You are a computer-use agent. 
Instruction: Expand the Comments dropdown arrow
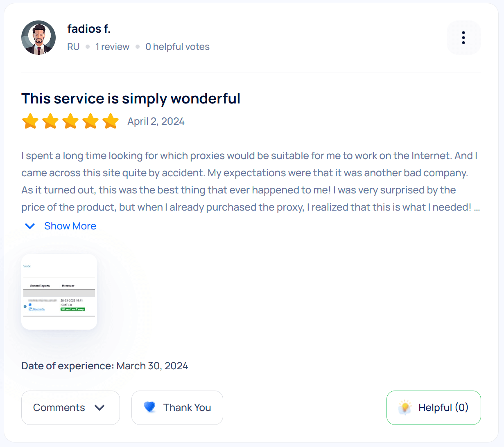(x=99, y=408)
